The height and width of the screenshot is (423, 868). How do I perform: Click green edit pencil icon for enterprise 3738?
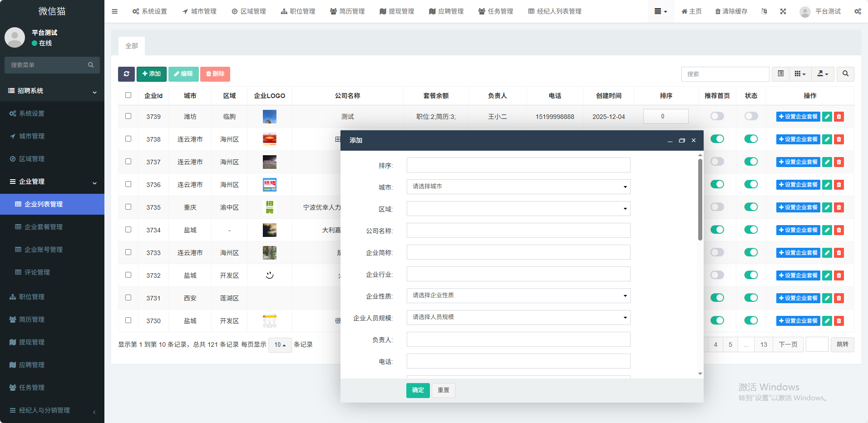(x=827, y=139)
